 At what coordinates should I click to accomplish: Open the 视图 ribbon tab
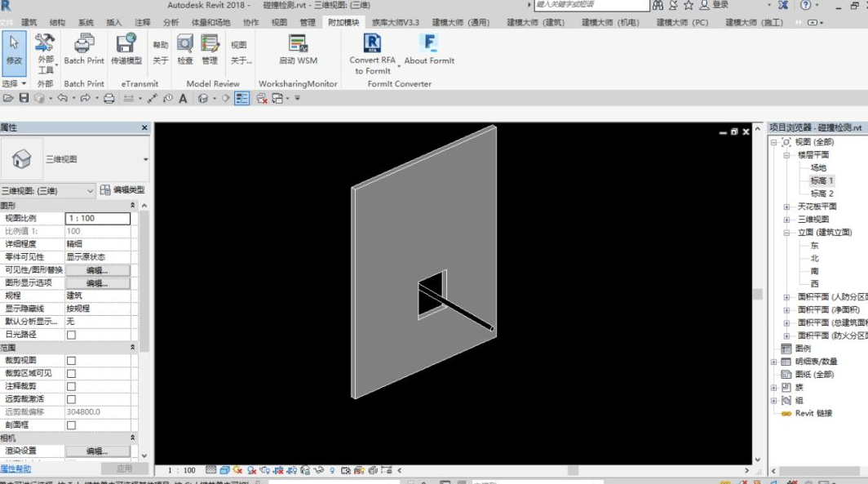pyautogui.click(x=279, y=23)
